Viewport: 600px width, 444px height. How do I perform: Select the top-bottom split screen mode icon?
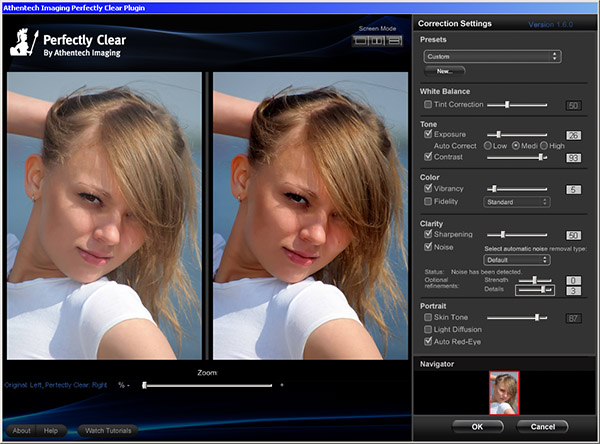pos(394,41)
